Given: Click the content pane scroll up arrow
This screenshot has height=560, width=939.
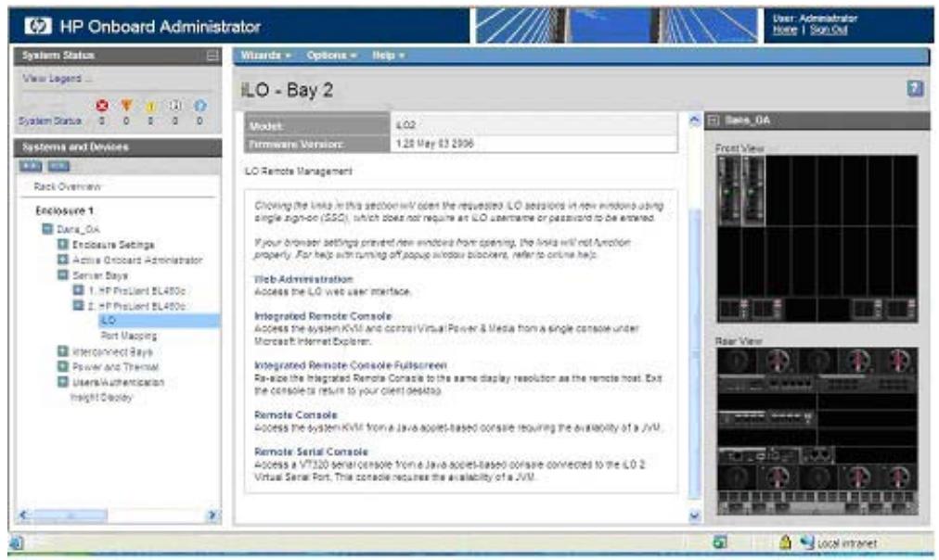Looking at the screenshot, I should click(694, 121).
